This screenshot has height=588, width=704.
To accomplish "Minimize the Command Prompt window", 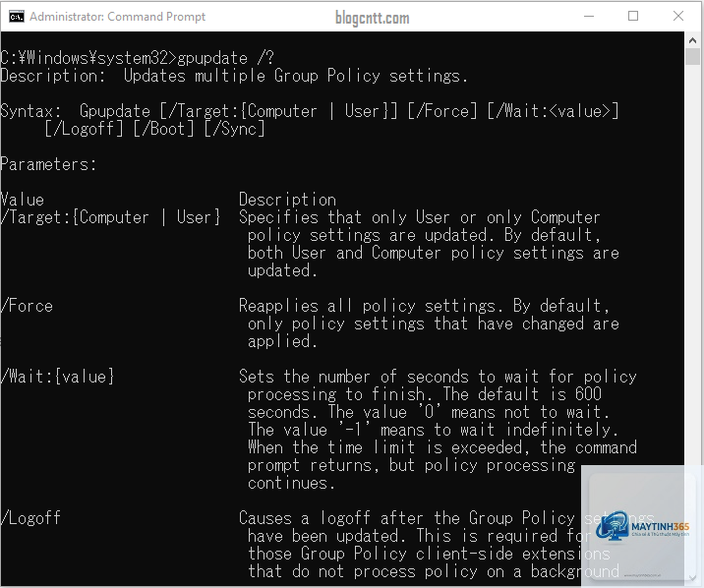I will coord(589,16).
